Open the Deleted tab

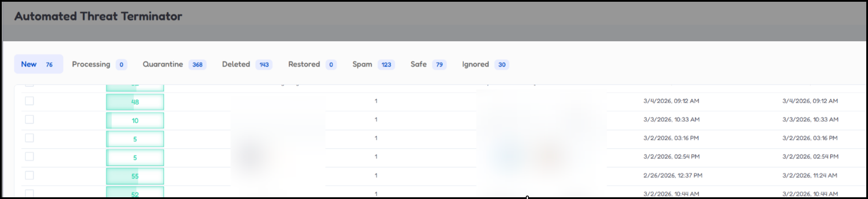coord(236,64)
